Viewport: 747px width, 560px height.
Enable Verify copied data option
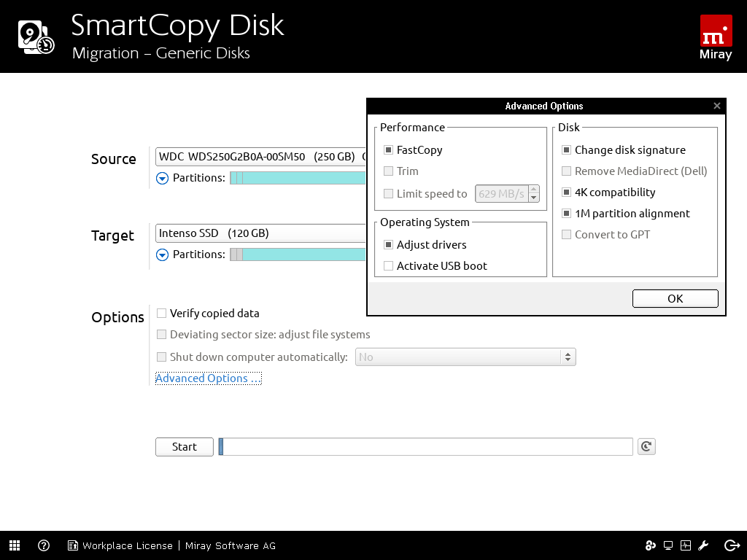(x=162, y=314)
